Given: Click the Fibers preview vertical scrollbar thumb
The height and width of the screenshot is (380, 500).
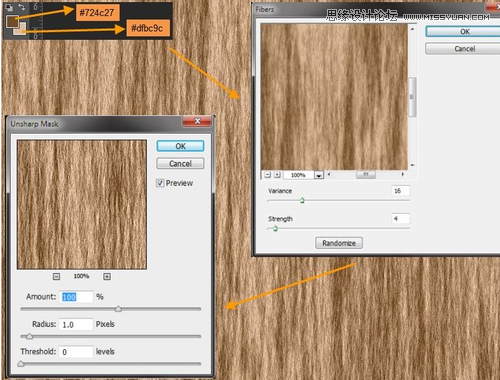Looking at the screenshot, I should point(412,97).
